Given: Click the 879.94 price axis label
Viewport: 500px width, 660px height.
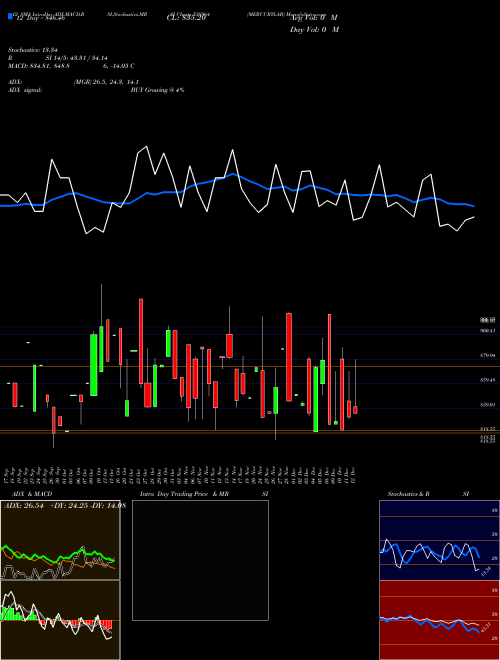Looking at the screenshot, I should pyautogui.click(x=488, y=356).
